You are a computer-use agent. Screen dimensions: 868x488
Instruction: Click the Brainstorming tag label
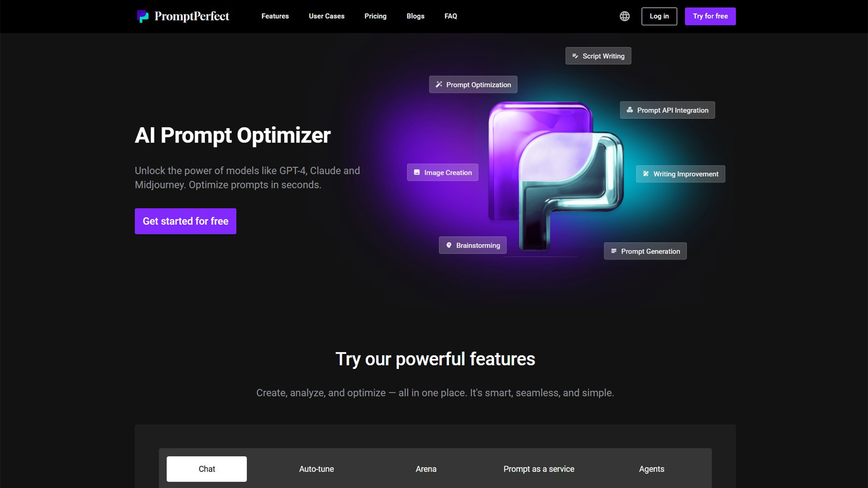click(478, 245)
